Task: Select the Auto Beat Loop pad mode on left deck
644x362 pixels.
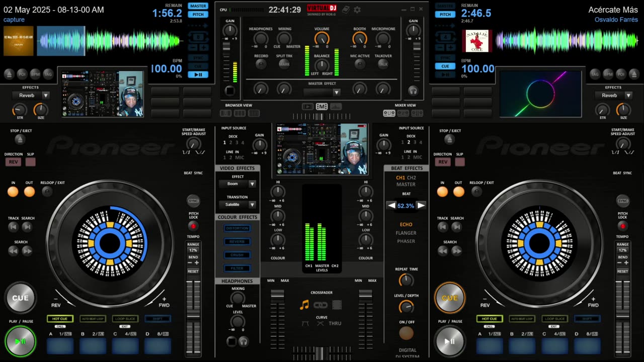Action: (x=93, y=319)
